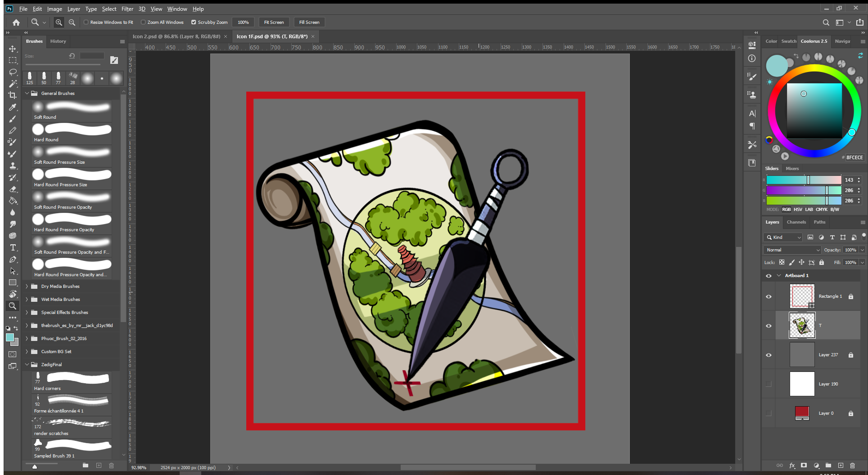The width and height of the screenshot is (868, 475).
Task: Switch to the History panel tab
Action: pyautogui.click(x=58, y=41)
